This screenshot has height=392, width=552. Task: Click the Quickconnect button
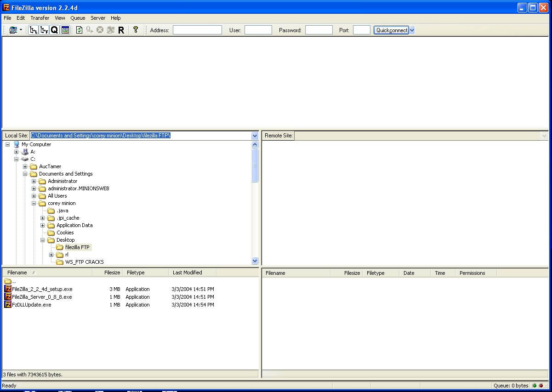(x=391, y=30)
